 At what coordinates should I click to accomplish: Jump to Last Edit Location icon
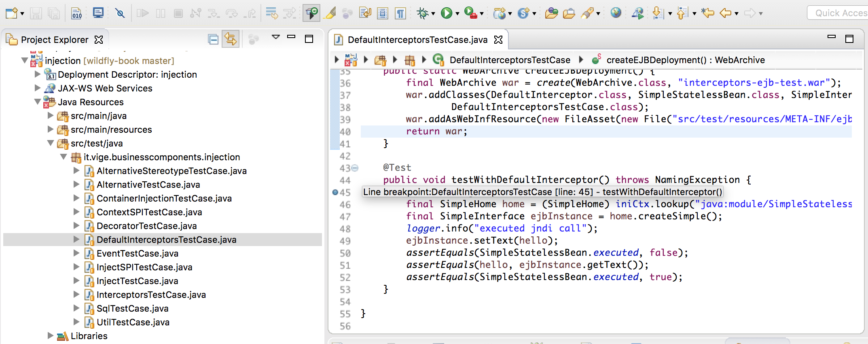(708, 13)
